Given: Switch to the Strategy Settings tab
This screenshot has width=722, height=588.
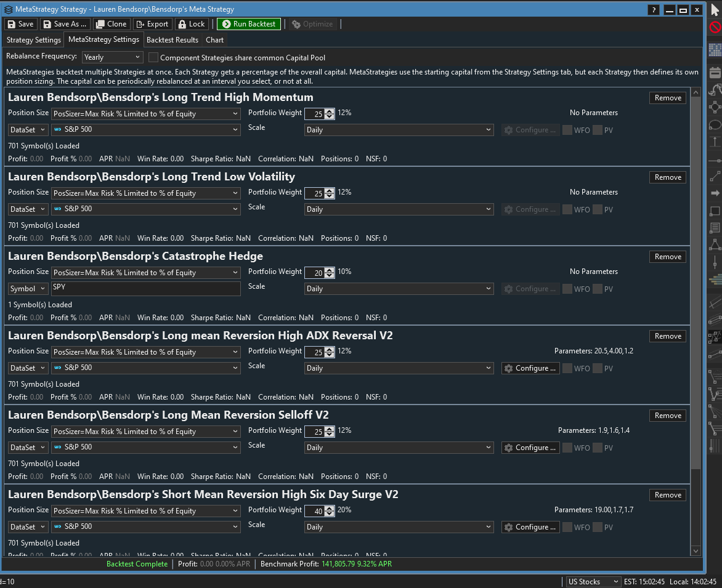Looking at the screenshot, I should pyautogui.click(x=34, y=40).
